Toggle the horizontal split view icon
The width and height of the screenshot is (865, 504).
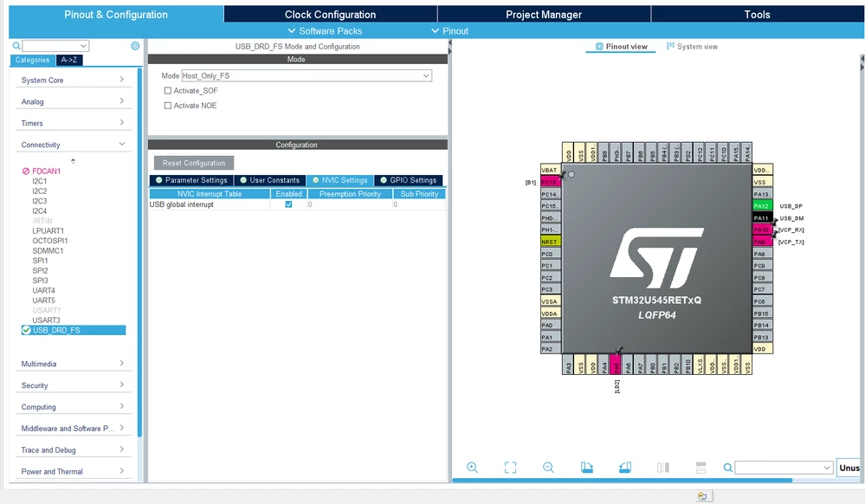click(700, 468)
